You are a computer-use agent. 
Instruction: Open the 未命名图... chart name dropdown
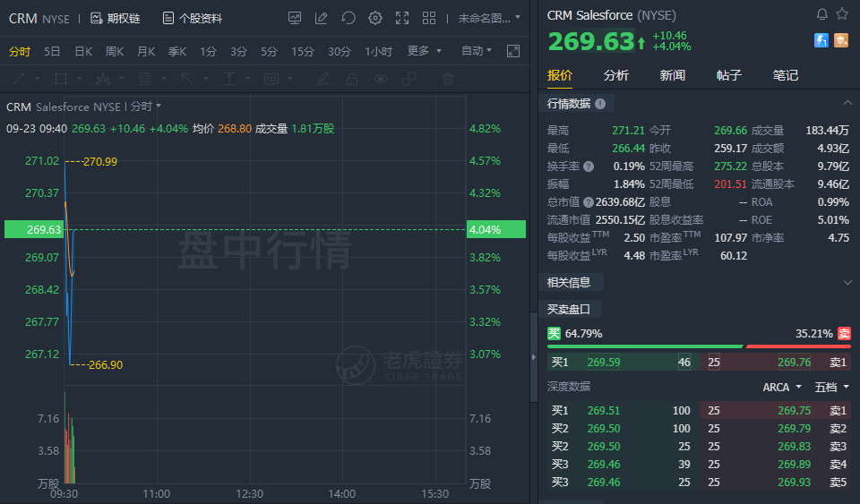489,19
